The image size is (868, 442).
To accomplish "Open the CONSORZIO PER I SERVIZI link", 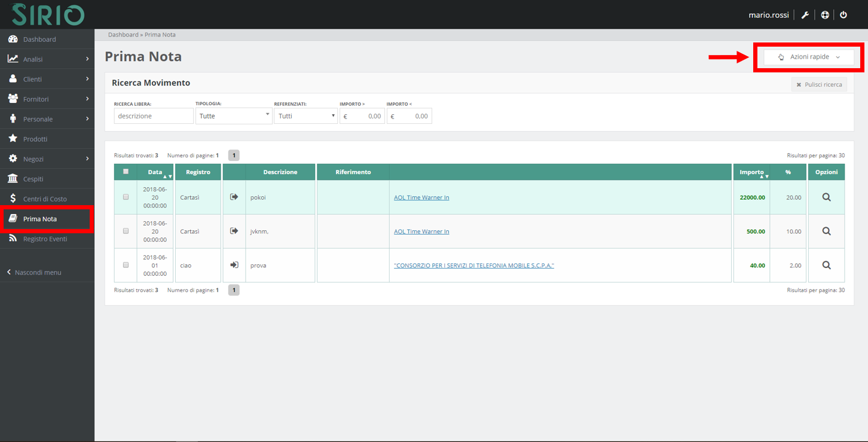I will [x=473, y=266].
